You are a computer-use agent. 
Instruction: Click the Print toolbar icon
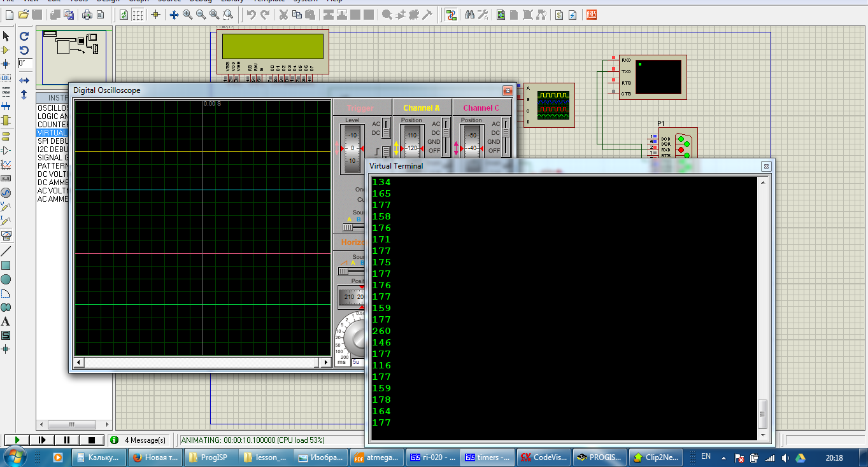(x=87, y=15)
